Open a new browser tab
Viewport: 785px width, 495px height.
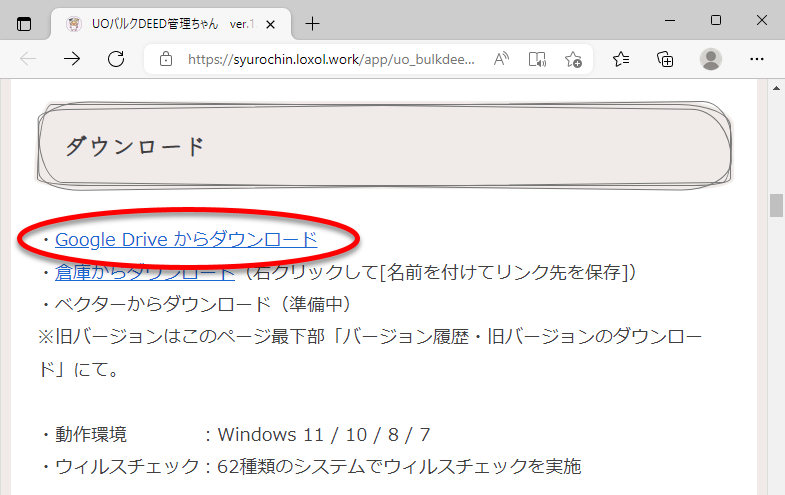tap(313, 23)
